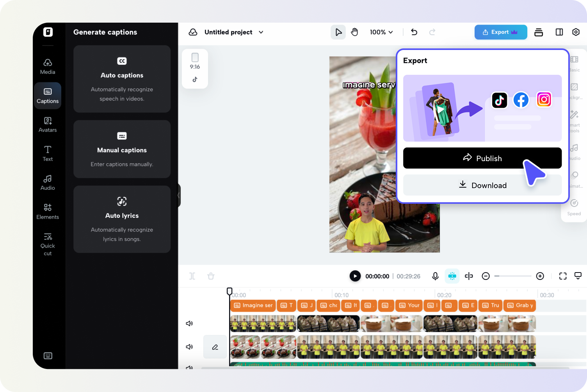Open the Text panel
587x392 pixels.
48,153
